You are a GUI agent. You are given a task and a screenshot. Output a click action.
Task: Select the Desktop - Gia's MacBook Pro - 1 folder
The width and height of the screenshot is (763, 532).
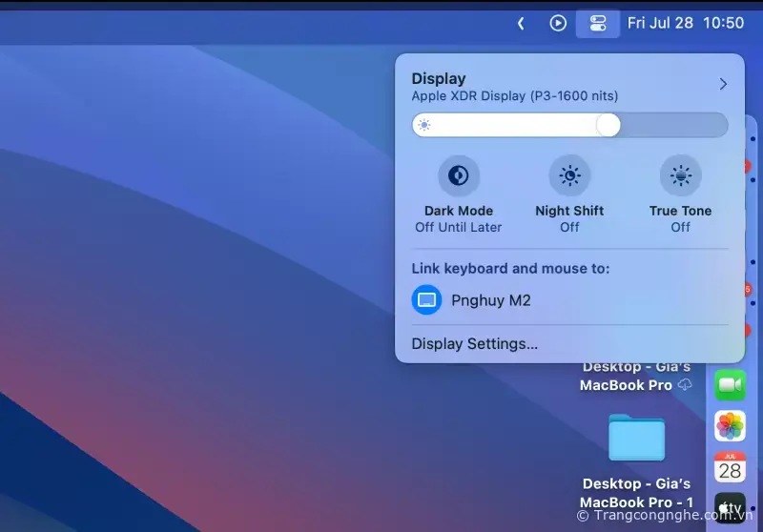[x=636, y=439]
